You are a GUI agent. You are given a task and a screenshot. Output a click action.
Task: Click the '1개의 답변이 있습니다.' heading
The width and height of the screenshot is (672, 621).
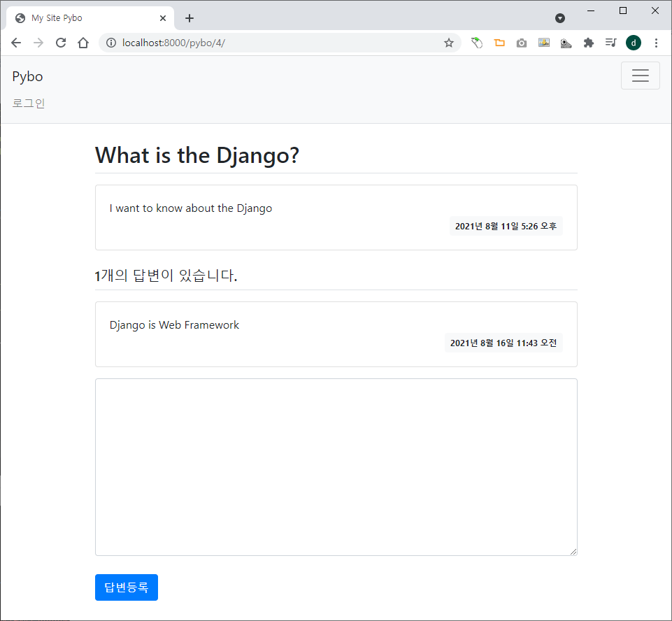point(166,276)
